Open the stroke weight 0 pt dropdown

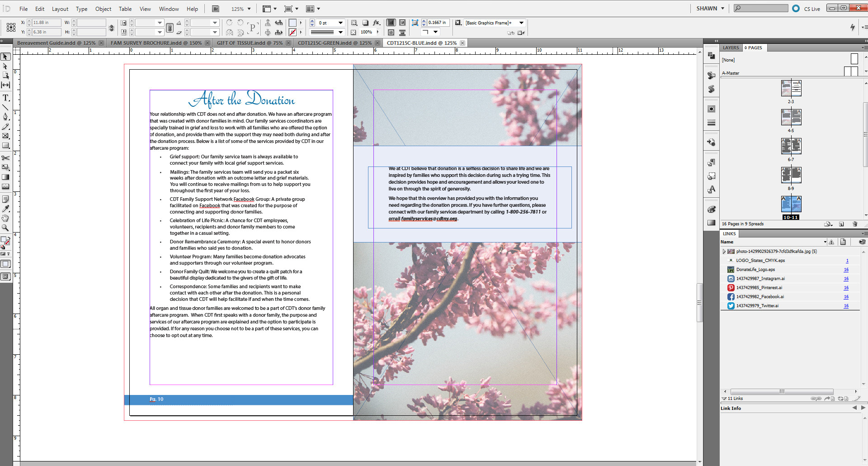click(341, 23)
